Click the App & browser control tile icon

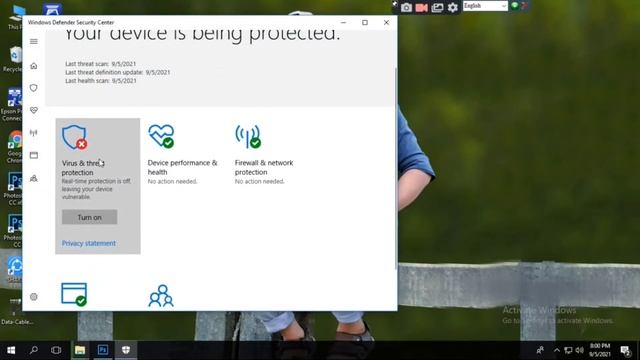(74, 294)
